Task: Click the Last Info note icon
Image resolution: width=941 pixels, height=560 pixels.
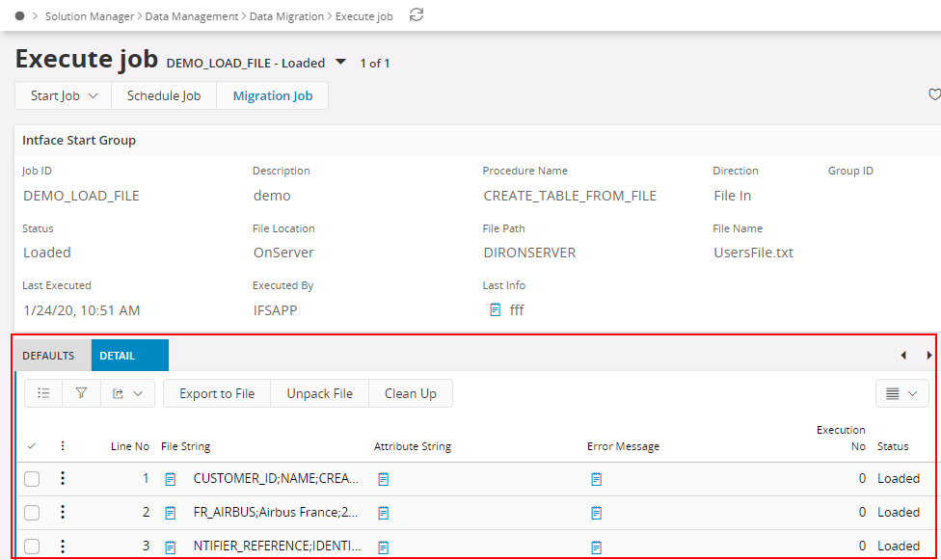Action: tap(496, 310)
